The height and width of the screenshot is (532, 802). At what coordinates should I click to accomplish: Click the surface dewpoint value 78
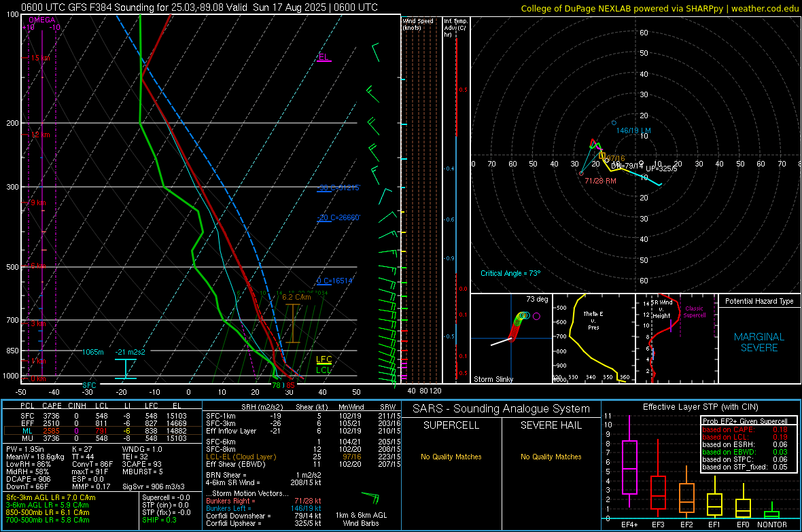coord(276,385)
